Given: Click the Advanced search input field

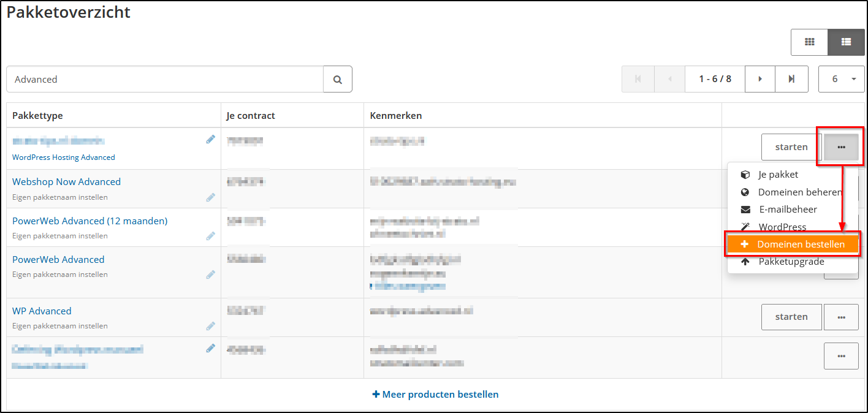Looking at the screenshot, I should tap(164, 80).
